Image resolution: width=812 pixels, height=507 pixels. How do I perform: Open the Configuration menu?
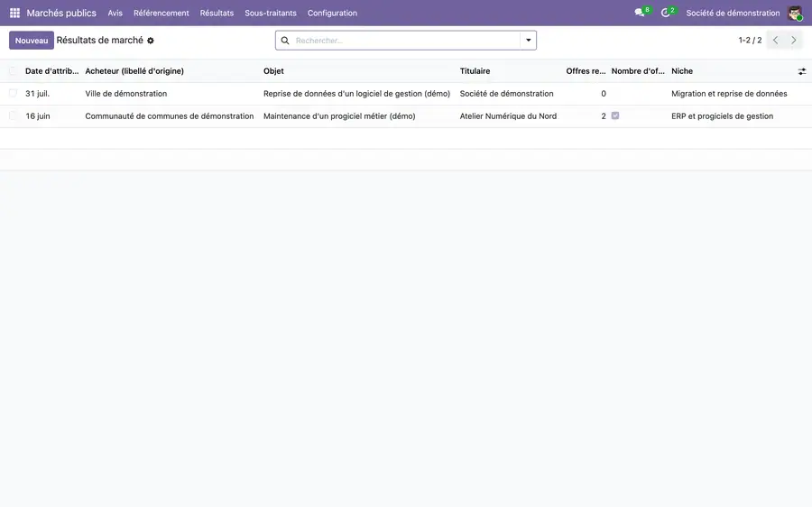tap(332, 13)
